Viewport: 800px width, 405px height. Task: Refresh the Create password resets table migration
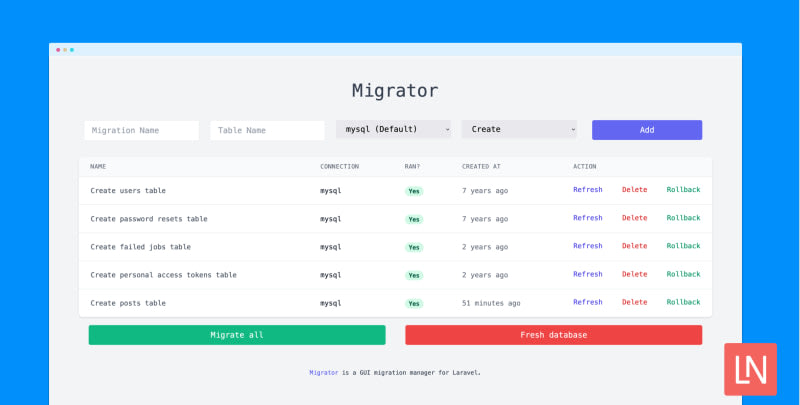pos(587,218)
